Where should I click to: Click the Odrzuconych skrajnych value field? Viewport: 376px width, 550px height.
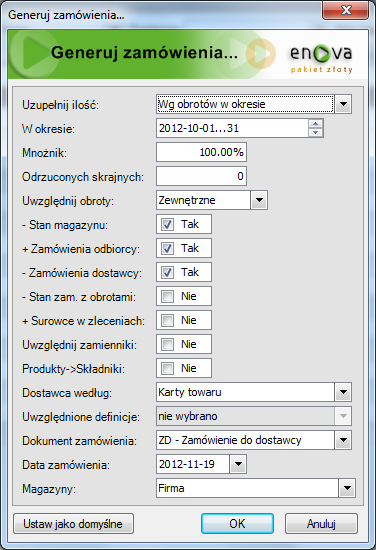click(x=201, y=176)
